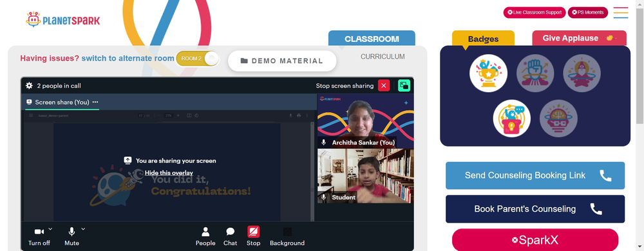This screenshot has height=251, width=644.
Task: Click the shared PDF hamburger menu icon
Action: (x=31, y=115)
